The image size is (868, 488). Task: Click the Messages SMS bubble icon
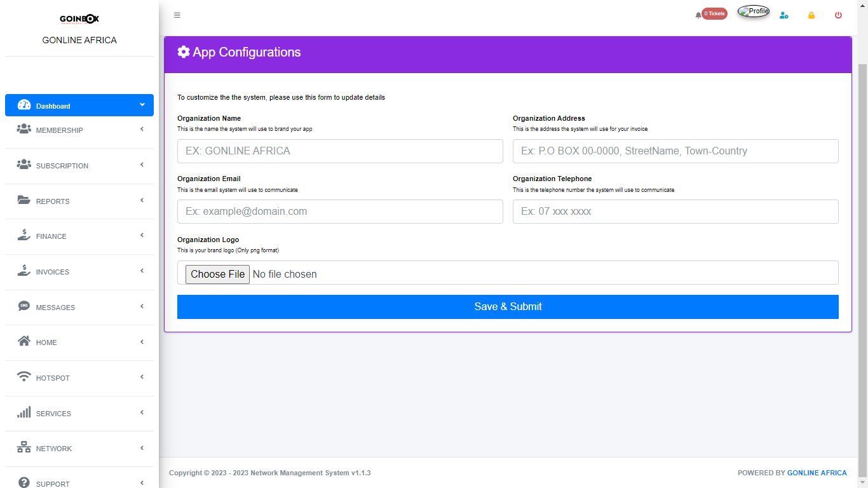pyautogui.click(x=24, y=306)
